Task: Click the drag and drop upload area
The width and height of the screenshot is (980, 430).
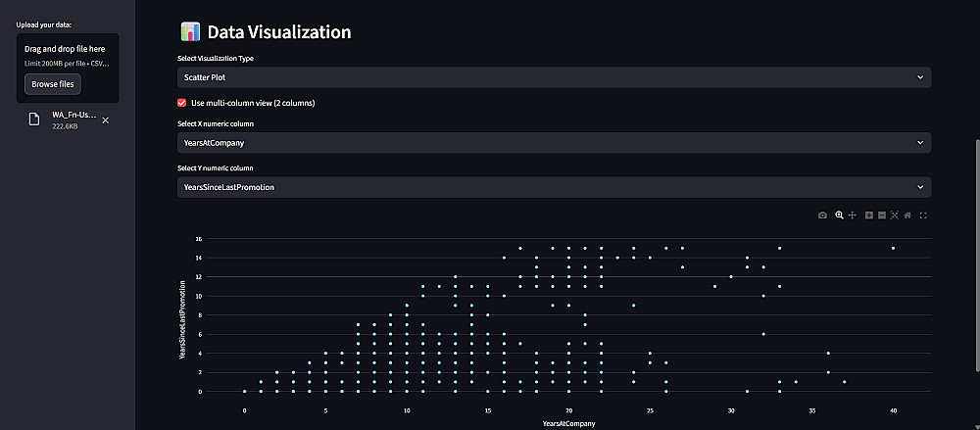Action: pyautogui.click(x=67, y=53)
